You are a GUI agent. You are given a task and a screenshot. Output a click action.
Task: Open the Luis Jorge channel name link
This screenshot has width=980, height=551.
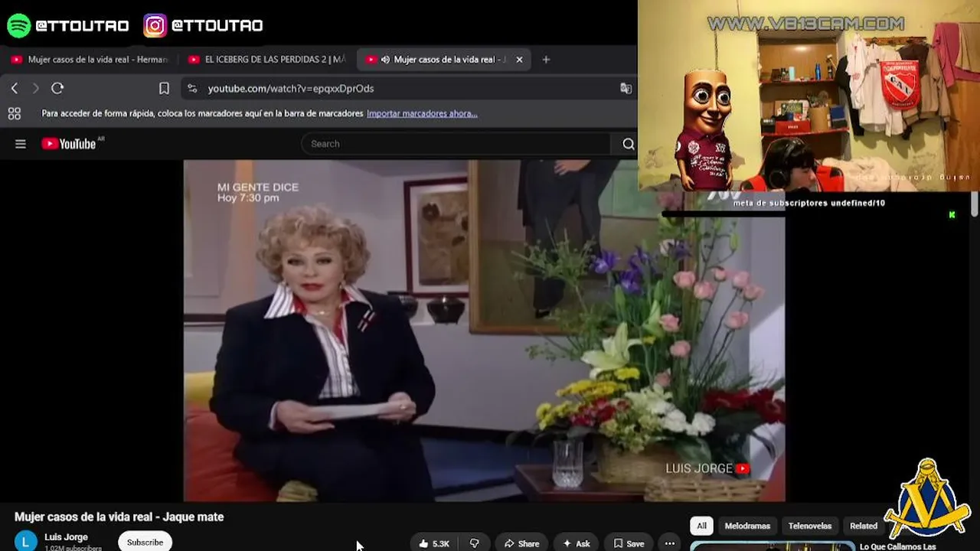click(x=66, y=537)
